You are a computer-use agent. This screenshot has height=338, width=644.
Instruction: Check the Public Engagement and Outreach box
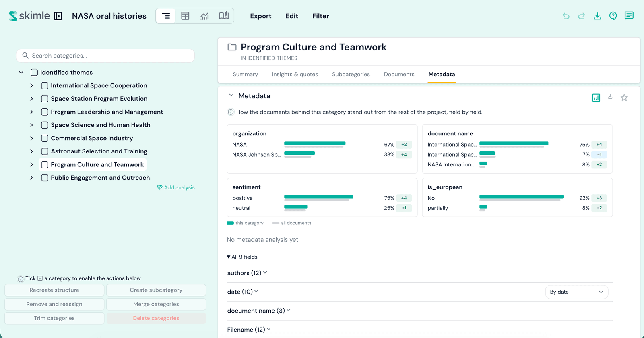click(x=45, y=178)
